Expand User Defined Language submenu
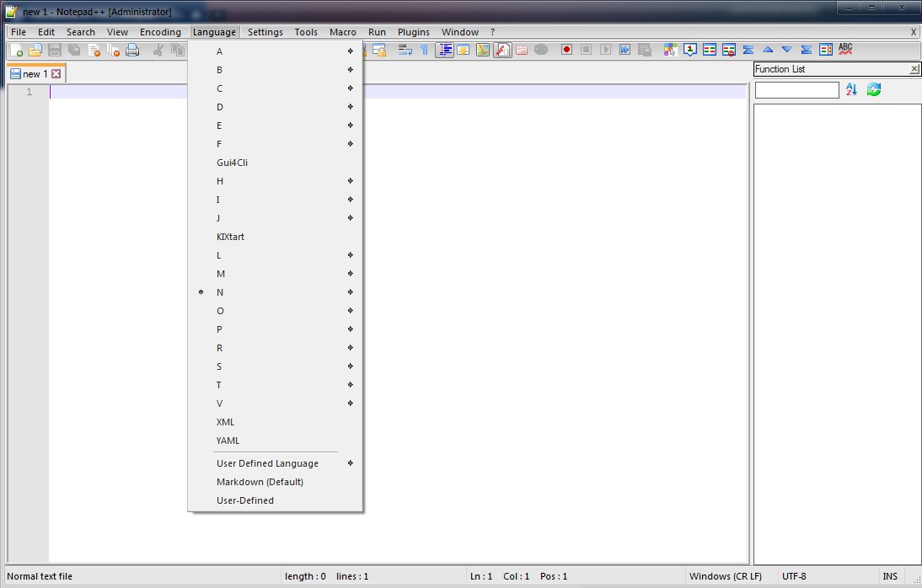Viewport: 922px width, 588px height. (x=276, y=463)
